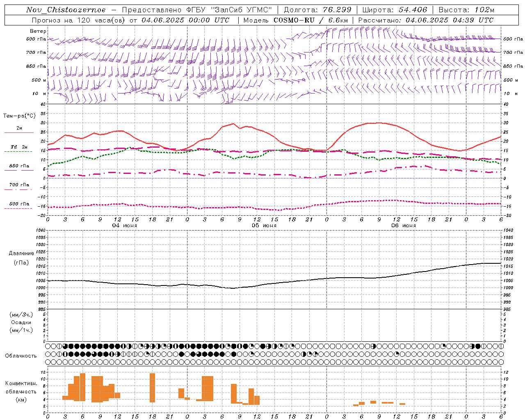525x420 pixels.
Task: Click the left 500 гПа wind level label
Action: [x=36, y=39]
